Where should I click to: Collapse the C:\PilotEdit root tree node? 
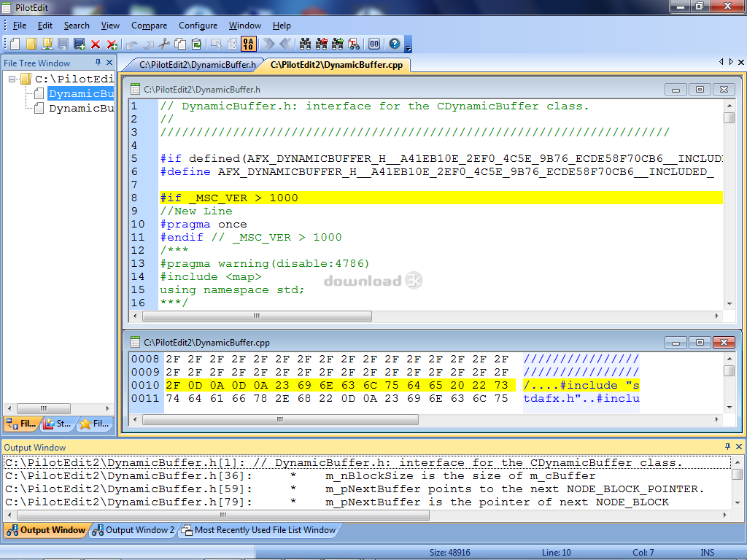[x=13, y=79]
